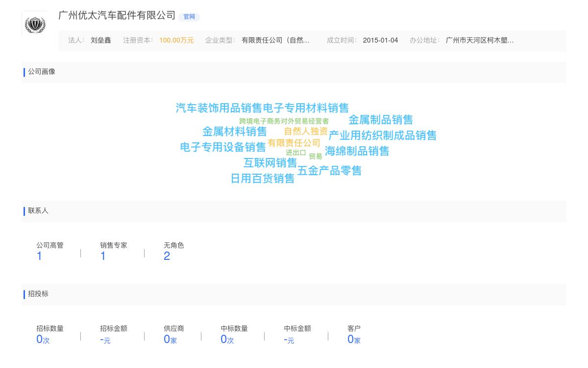Open the 公司高管 count of 1
Viewport: 588px width, 368px height.
coord(39,256)
